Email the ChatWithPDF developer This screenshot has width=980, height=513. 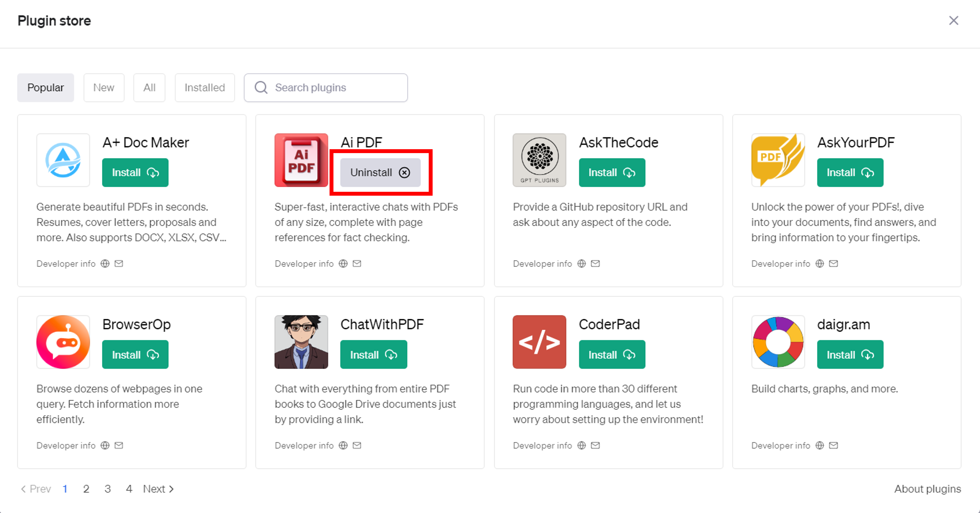[357, 445]
